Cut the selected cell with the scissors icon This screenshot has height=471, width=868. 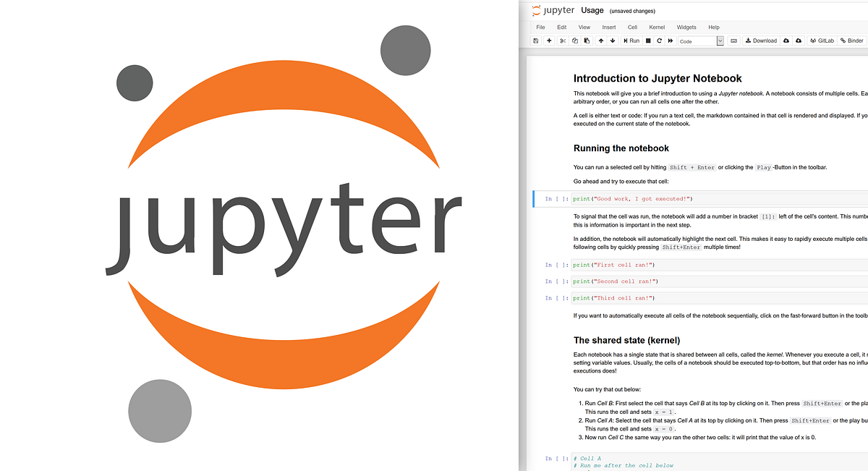click(x=562, y=41)
